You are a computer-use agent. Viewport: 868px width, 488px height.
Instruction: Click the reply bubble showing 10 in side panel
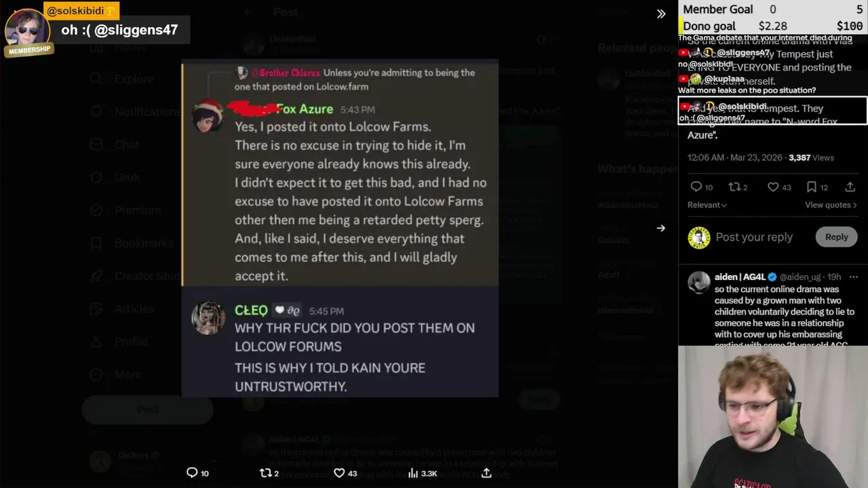(696, 187)
